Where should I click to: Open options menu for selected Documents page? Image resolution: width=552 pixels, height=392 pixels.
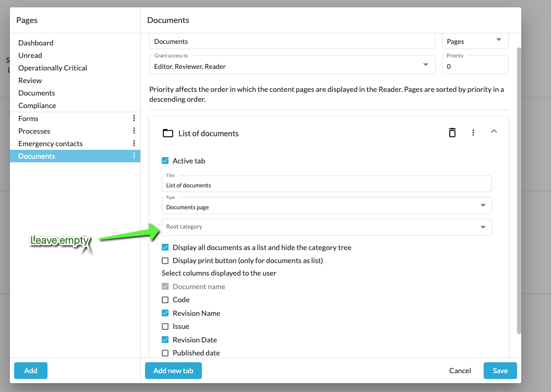(x=134, y=156)
